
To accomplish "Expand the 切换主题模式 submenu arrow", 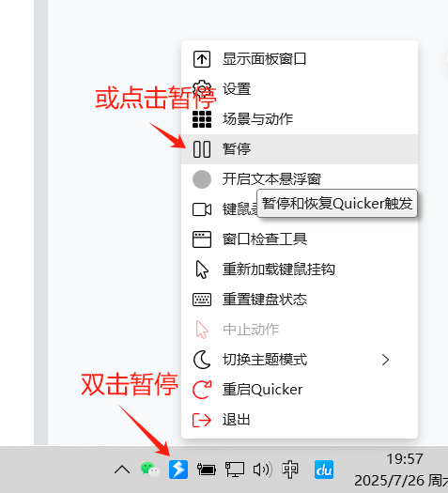I will coord(385,360).
